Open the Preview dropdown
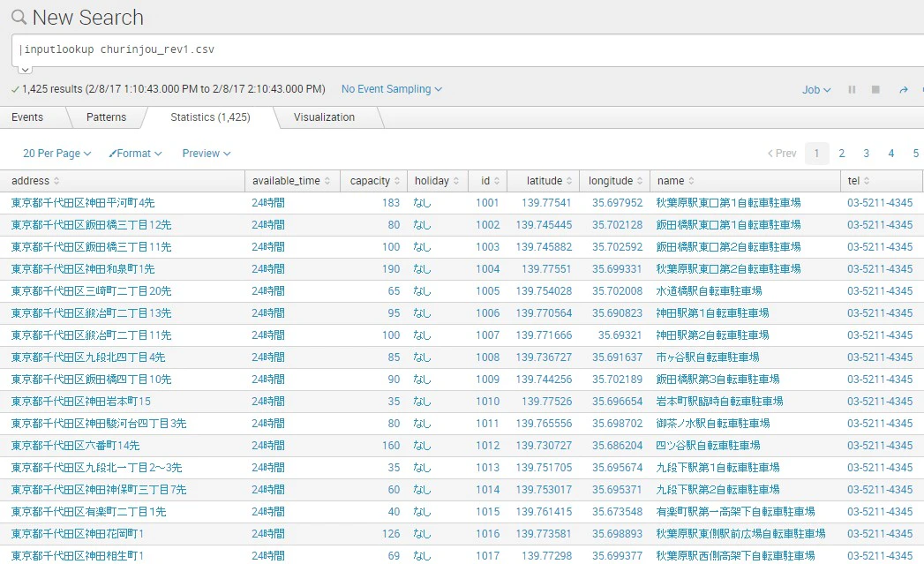 (207, 154)
